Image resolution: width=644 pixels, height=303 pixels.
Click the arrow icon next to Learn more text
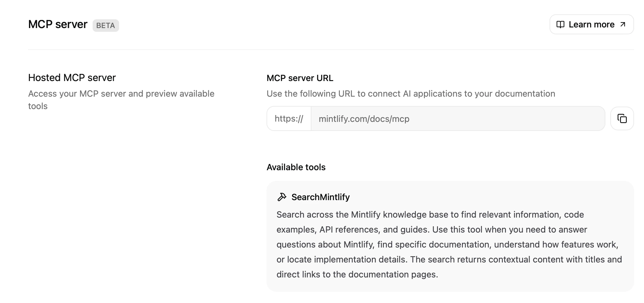point(623,24)
